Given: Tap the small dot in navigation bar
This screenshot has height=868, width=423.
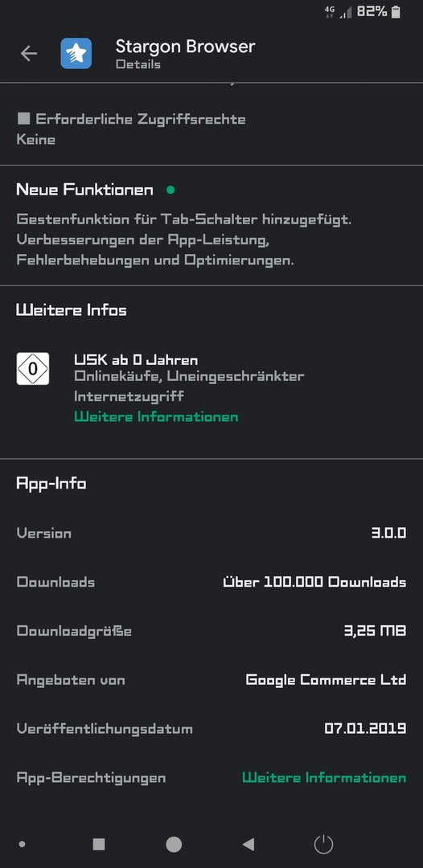Looking at the screenshot, I should (x=23, y=844).
